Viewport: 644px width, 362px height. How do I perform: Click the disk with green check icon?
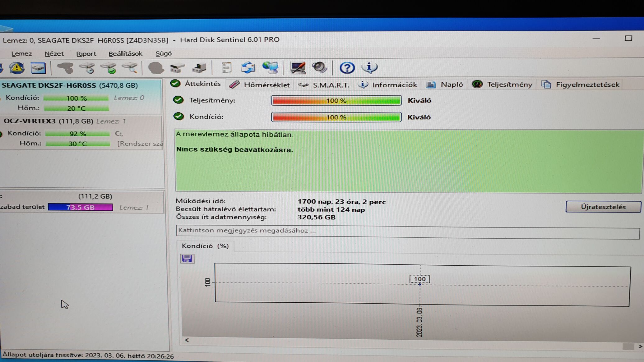click(108, 68)
